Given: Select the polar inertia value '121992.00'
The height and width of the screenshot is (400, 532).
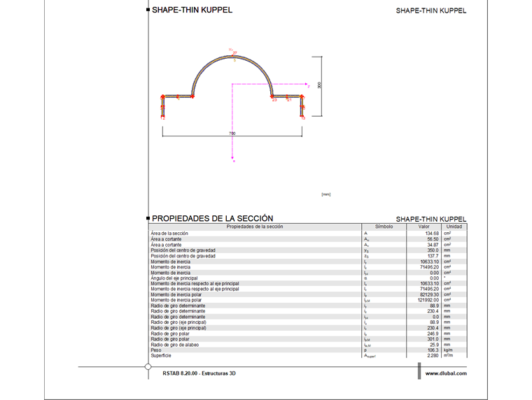Looking at the screenshot, I should click(x=428, y=300).
